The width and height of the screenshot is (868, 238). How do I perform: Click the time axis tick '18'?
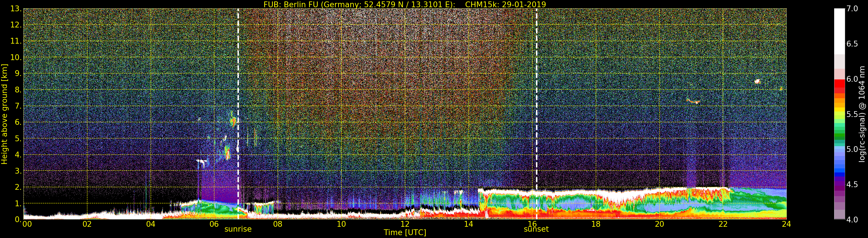(596, 224)
